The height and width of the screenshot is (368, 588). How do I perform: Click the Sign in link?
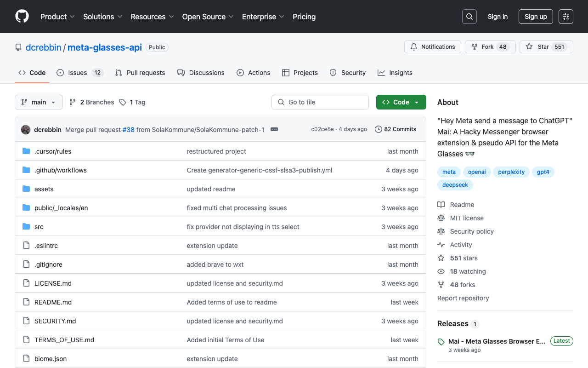click(498, 17)
